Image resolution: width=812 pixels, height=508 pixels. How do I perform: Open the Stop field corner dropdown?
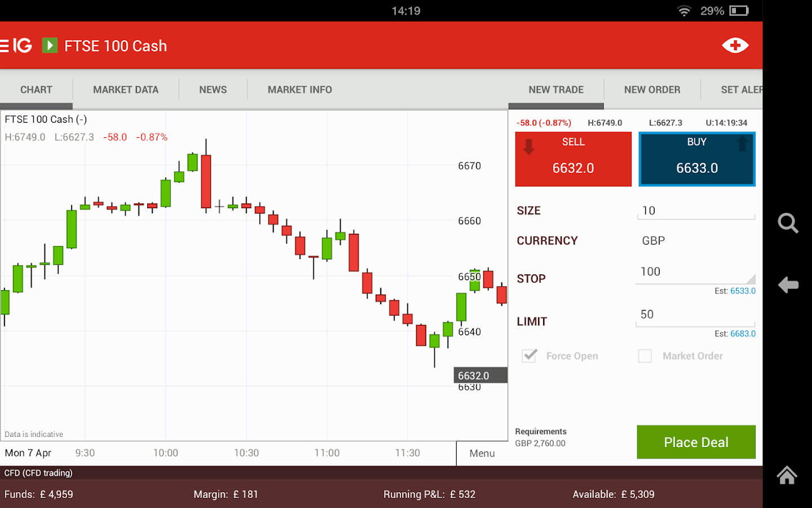[751, 279]
